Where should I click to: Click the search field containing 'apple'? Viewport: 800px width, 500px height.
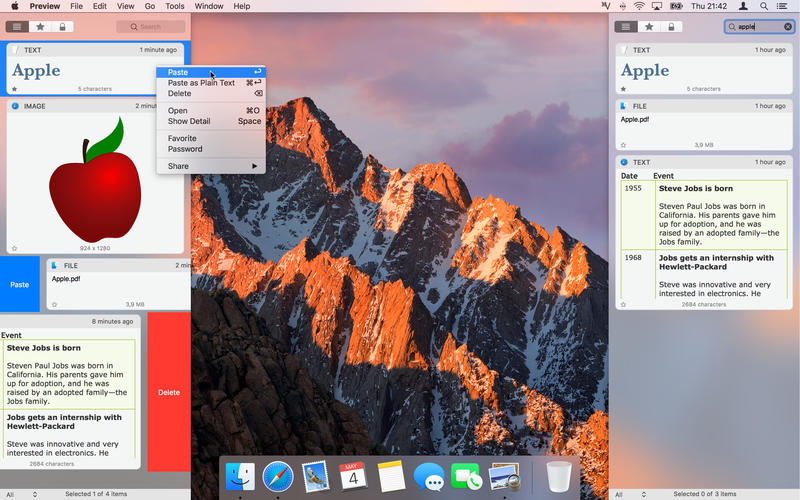point(759,27)
